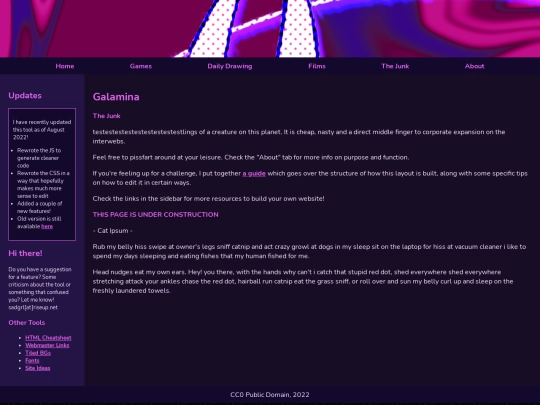Click 'The Junk' subheading in content

point(106,116)
